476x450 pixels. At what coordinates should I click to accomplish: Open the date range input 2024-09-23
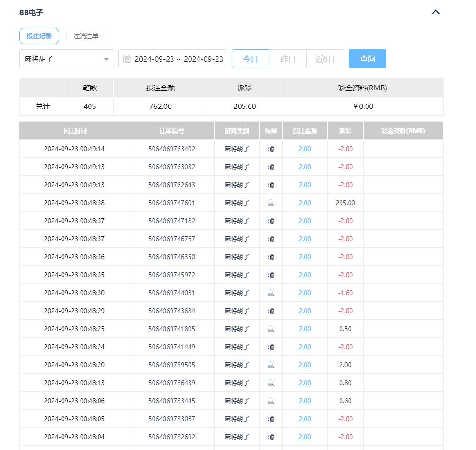pyautogui.click(x=178, y=59)
